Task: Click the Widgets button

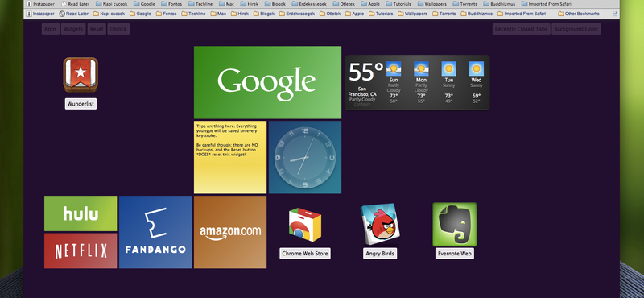Action: 73,29
